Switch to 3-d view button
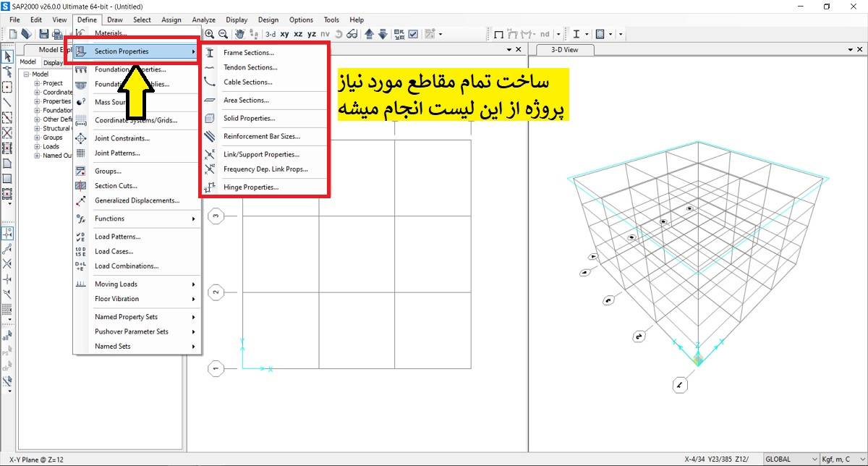 pos(271,34)
